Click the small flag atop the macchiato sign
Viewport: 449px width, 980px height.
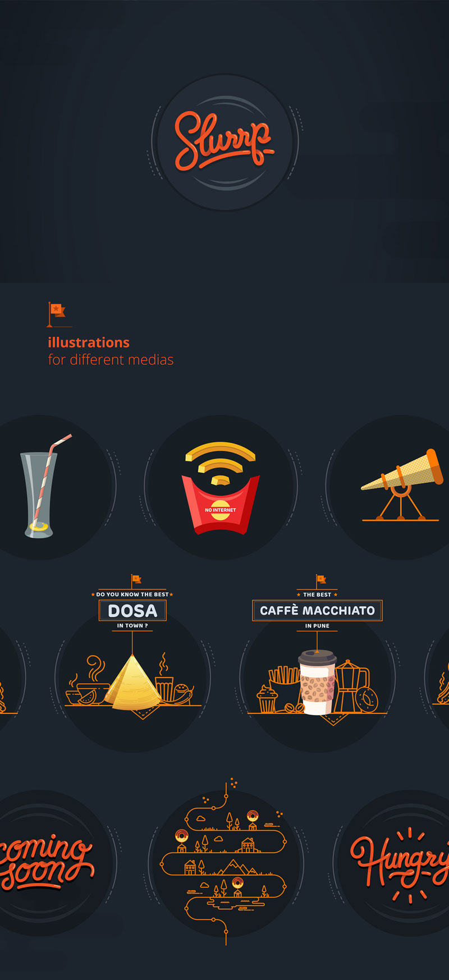320,580
